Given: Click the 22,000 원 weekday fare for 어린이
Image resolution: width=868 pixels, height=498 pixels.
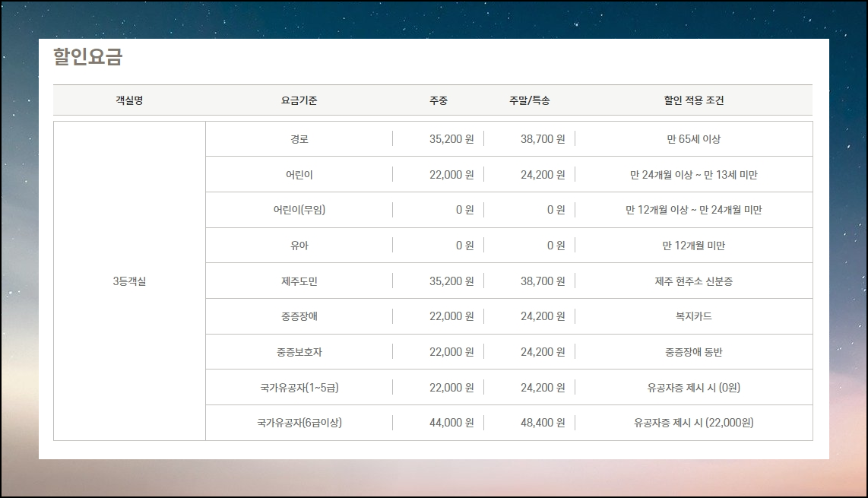Looking at the screenshot, I should point(451,175).
